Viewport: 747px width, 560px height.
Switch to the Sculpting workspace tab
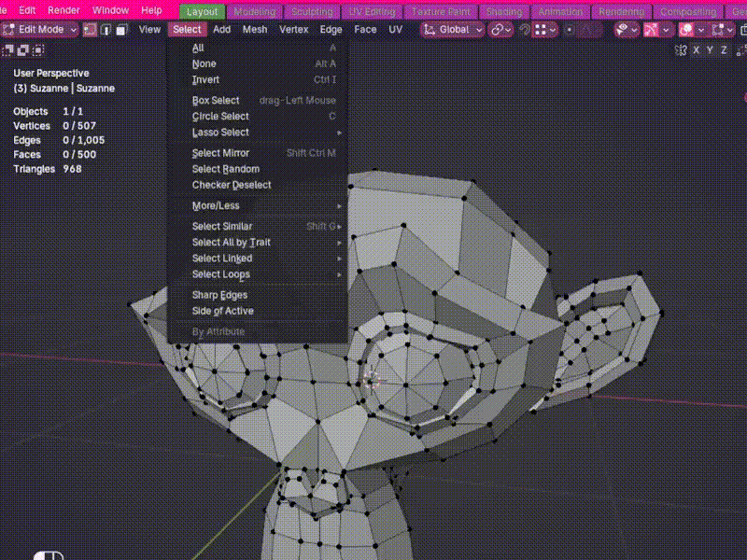click(x=312, y=11)
